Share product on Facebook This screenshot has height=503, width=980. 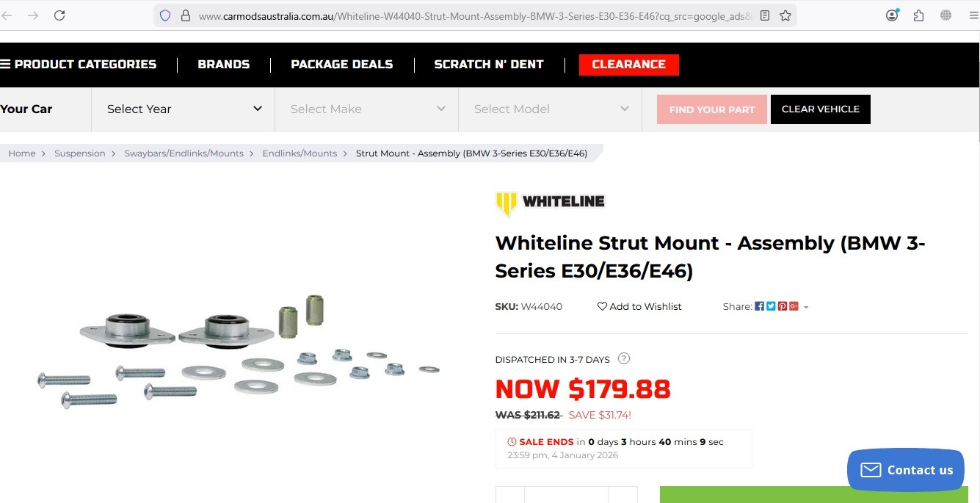(x=760, y=306)
